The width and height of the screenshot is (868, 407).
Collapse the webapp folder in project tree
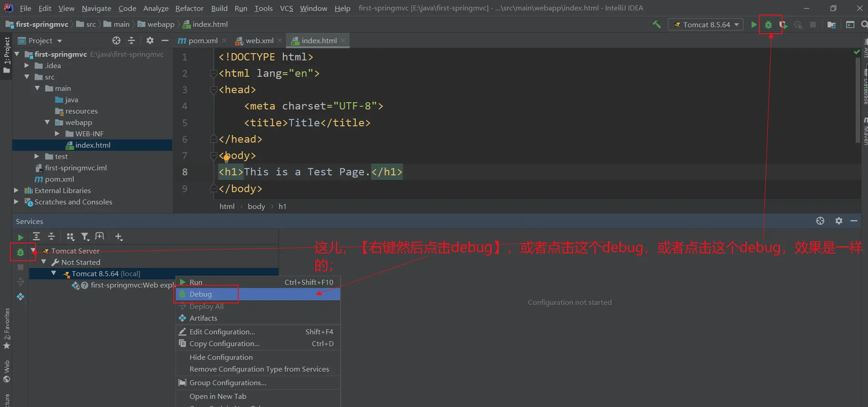pyautogui.click(x=47, y=122)
